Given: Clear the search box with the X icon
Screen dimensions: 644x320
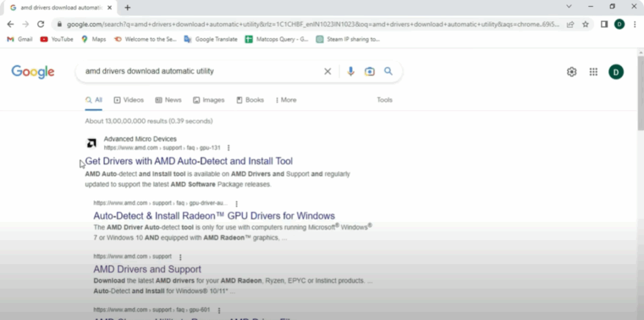Looking at the screenshot, I should coord(328,72).
